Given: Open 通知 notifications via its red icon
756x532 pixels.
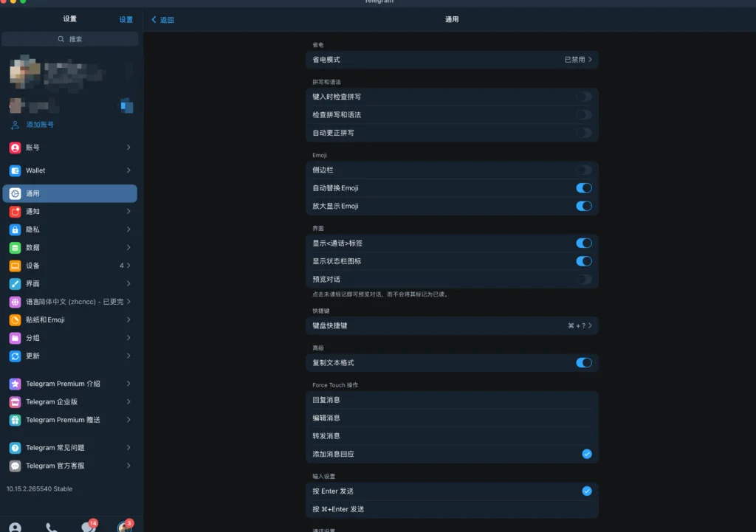Looking at the screenshot, I should pyautogui.click(x=15, y=212).
